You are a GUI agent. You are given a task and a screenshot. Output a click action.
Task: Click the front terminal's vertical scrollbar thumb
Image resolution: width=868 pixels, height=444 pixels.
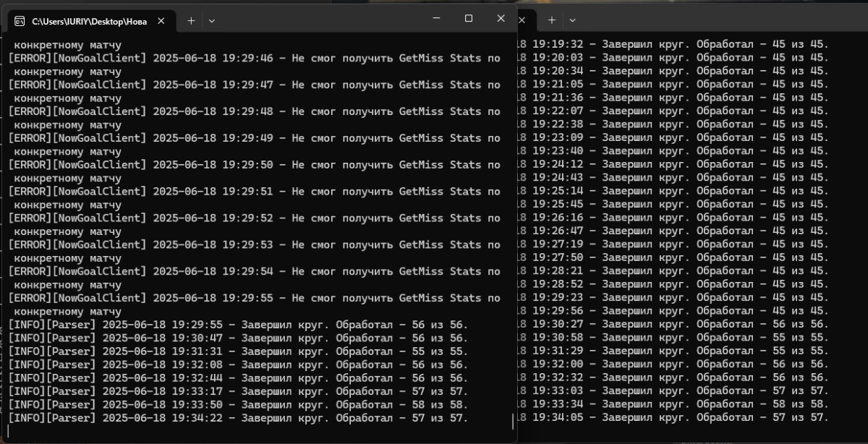[x=513, y=421]
